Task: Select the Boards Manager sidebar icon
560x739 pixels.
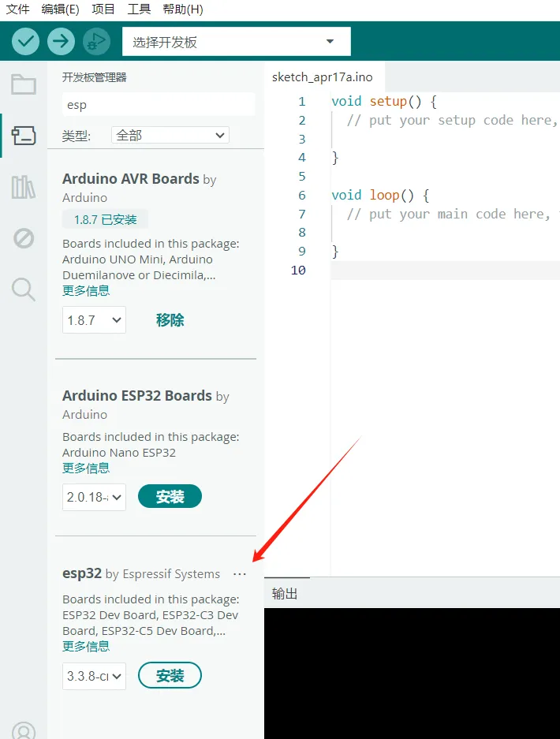Action: coord(24,136)
